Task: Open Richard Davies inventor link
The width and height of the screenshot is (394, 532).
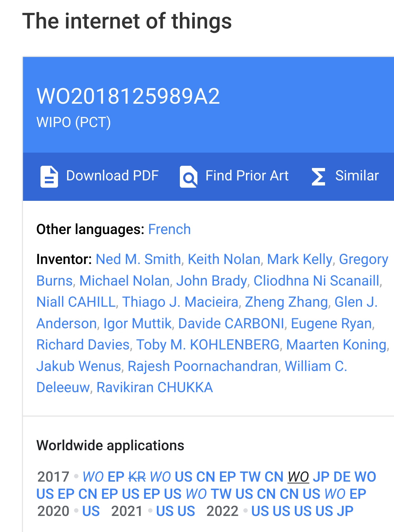Action: [83, 345]
